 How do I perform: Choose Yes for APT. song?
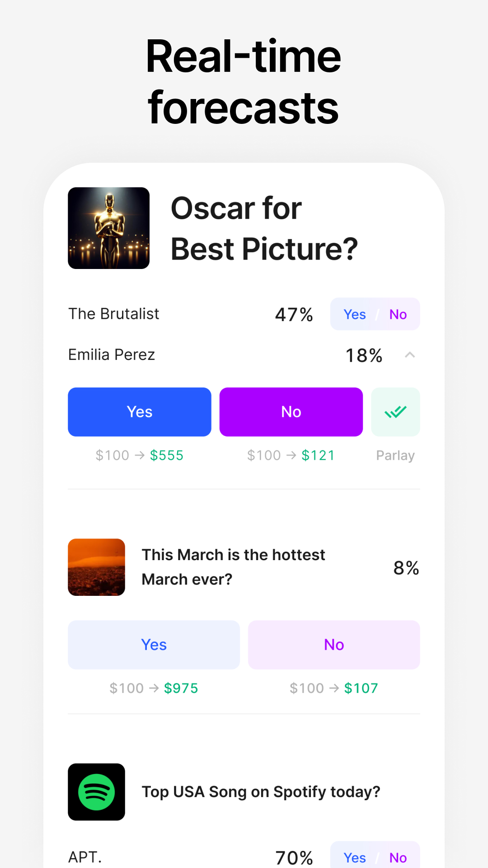tap(355, 857)
